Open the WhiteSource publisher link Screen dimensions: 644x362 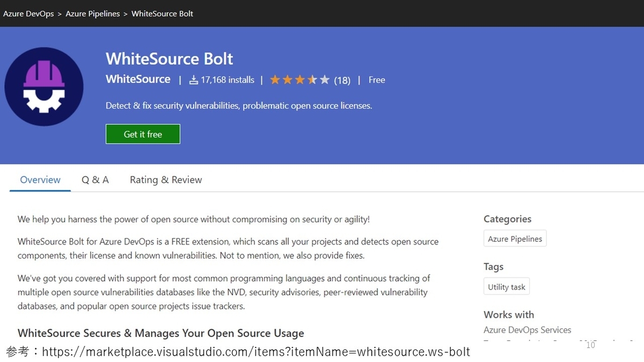coord(138,79)
